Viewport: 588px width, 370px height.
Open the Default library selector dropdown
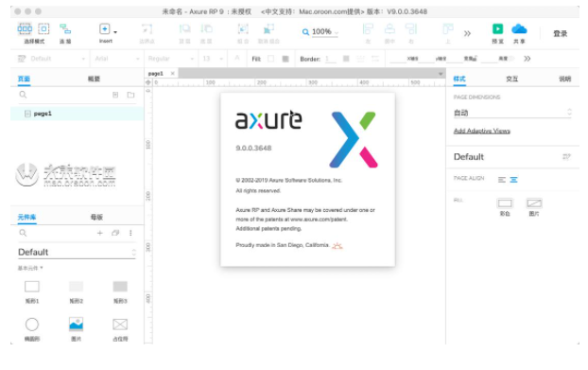pos(77,252)
